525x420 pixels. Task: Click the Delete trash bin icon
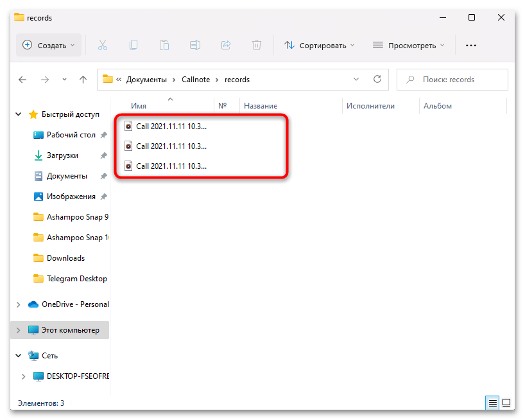coord(257,45)
